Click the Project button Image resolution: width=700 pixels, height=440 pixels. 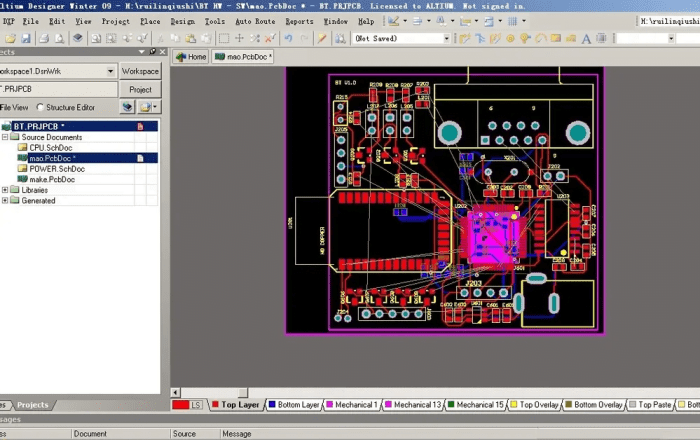point(141,89)
